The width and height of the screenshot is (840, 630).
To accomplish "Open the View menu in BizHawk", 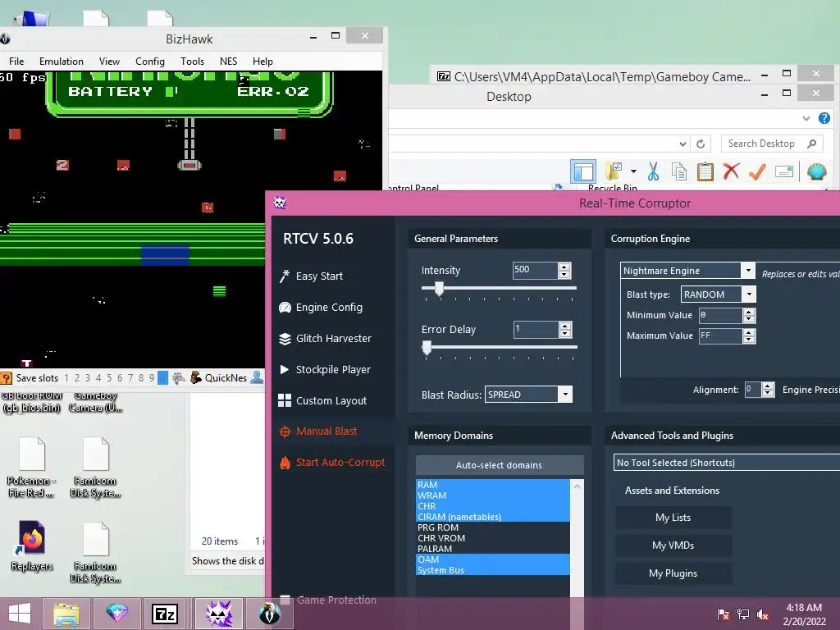I will pyautogui.click(x=109, y=62).
